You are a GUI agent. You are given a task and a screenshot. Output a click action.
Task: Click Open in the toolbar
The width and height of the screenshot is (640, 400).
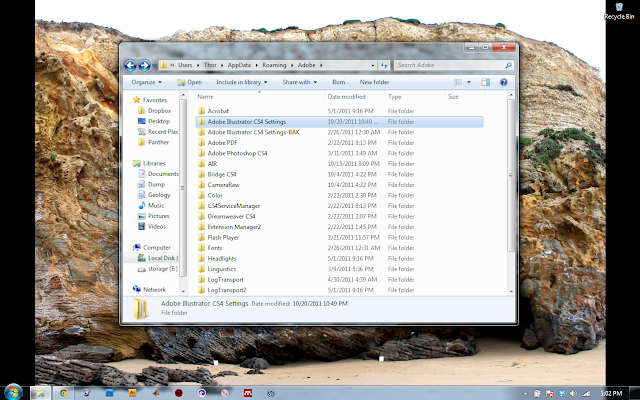(x=190, y=82)
